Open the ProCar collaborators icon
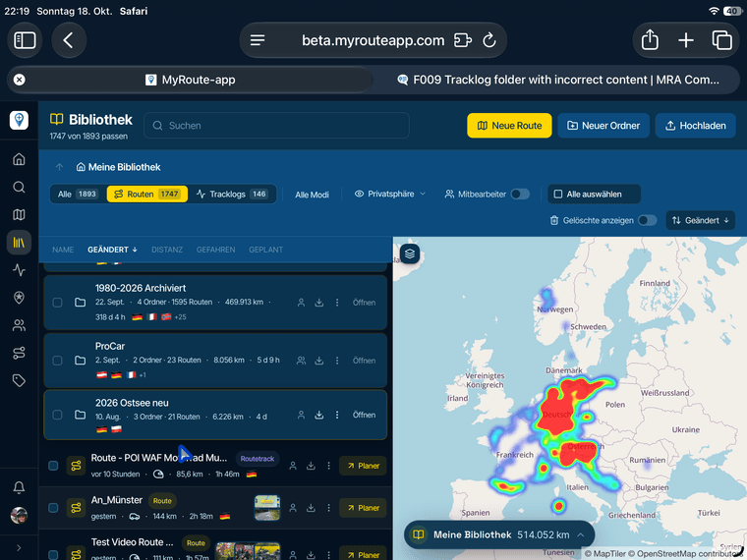 (301, 361)
